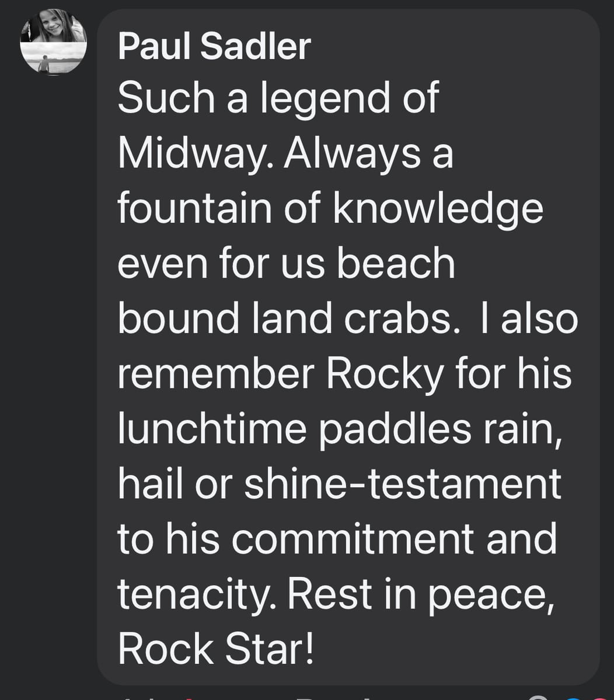Click the words 'to his commitment and'

click(337, 540)
